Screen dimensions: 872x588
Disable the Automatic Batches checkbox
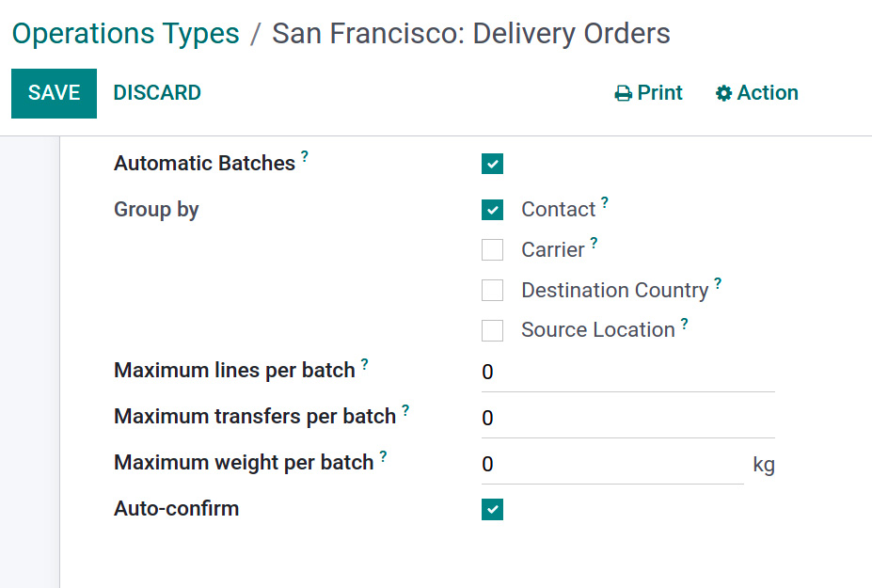click(492, 164)
